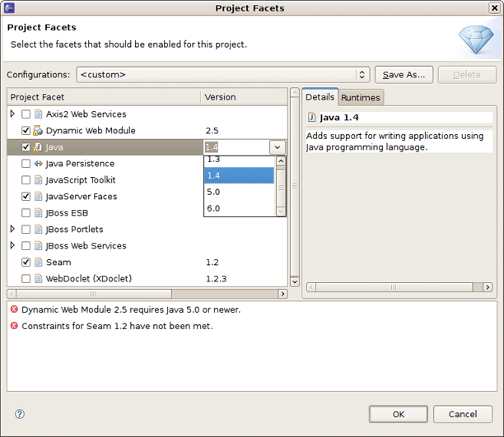Switch to the Runtimes tab
Viewport: 504px width, 437px height.
click(361, 98)
